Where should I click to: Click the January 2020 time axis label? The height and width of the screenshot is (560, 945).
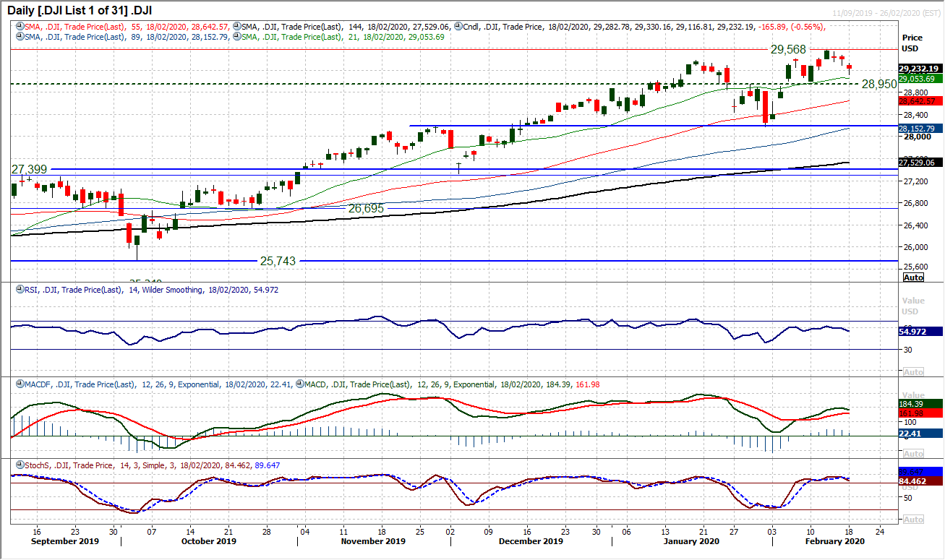click(690, 542)
